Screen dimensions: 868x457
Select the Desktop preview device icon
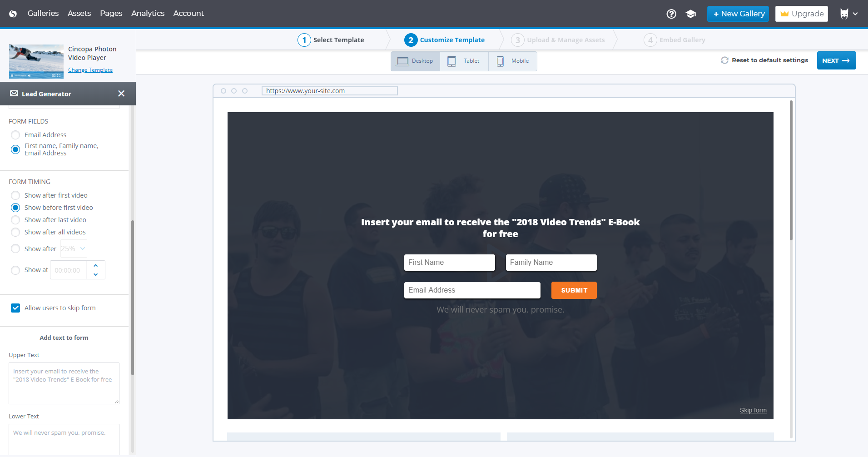coord(402,61)
